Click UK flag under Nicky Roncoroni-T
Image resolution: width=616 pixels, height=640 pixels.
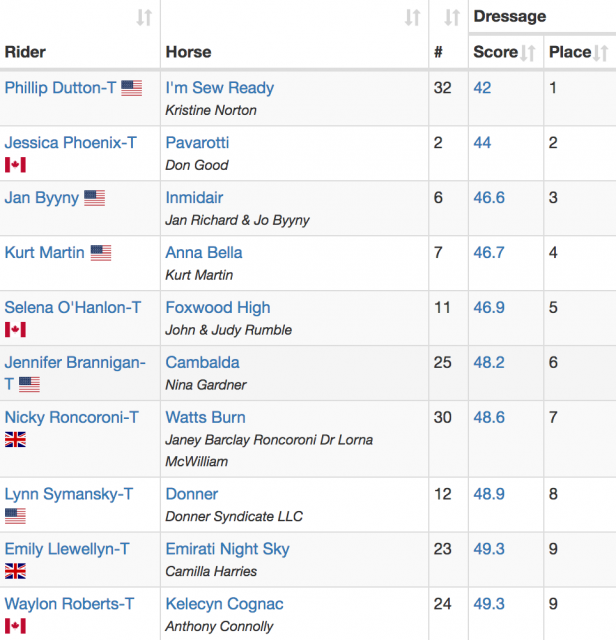point(16,440)
